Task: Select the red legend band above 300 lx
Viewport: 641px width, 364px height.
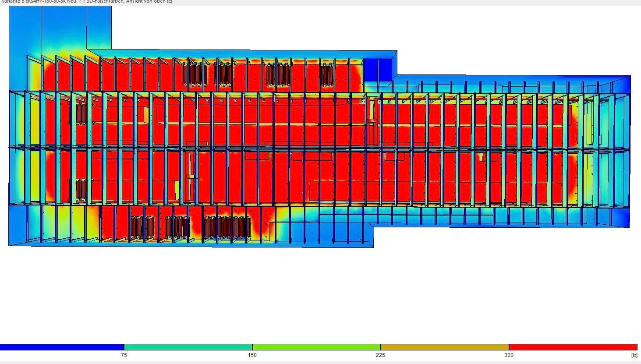Action: (573, 347)
